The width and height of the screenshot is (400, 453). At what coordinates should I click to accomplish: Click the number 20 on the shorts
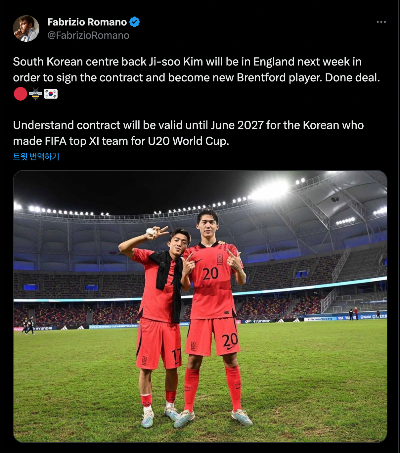click(x=230, y=340)
